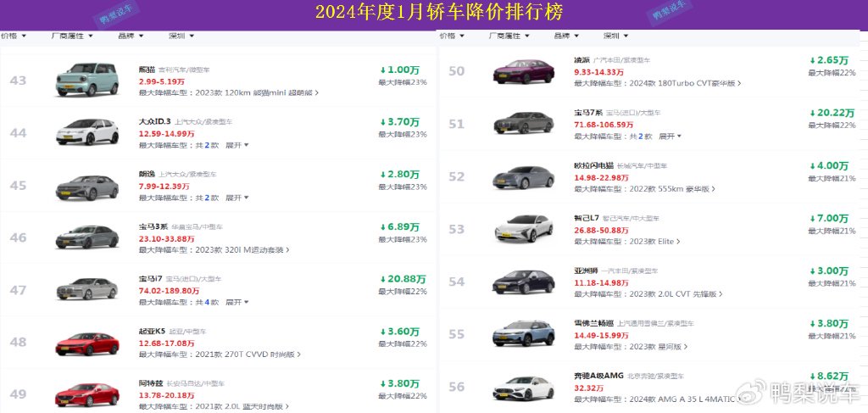Click the silver 宝马i7 car thumbnail
The image size is (868, 413).
pyautogui.click(x=87, y=288)
